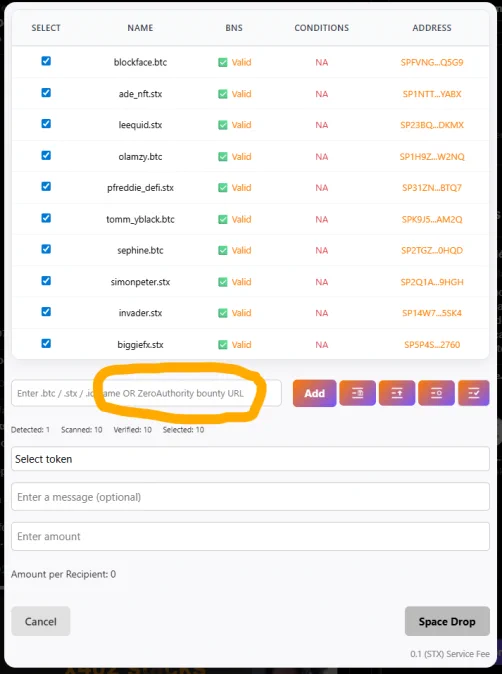
Task: Click the green check icon in olamzy.btc row
Action: (x=223, y=157)
